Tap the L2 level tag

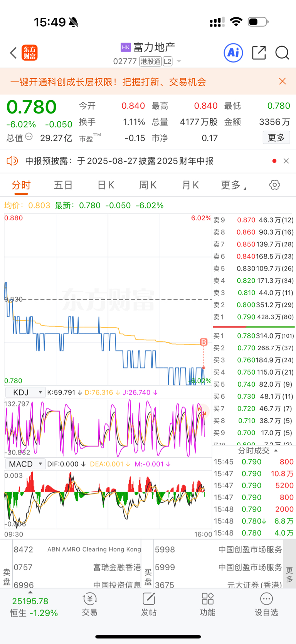(x=168, y=61)
